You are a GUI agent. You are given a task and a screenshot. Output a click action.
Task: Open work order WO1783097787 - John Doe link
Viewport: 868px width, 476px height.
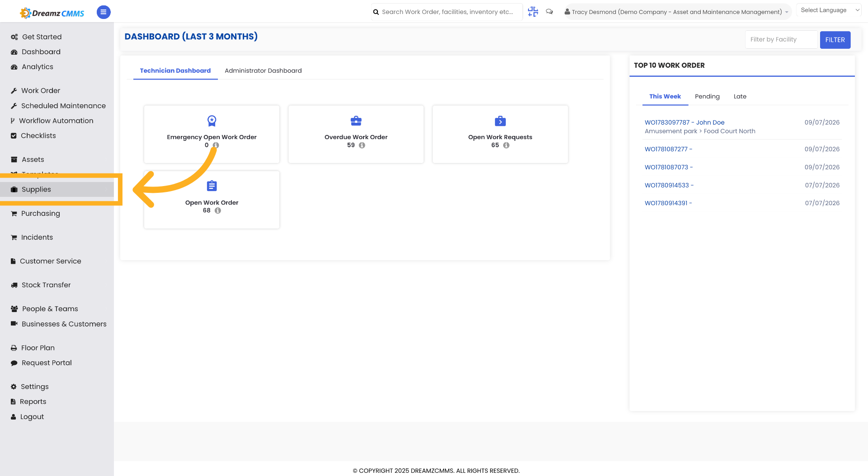pos(684,122)
